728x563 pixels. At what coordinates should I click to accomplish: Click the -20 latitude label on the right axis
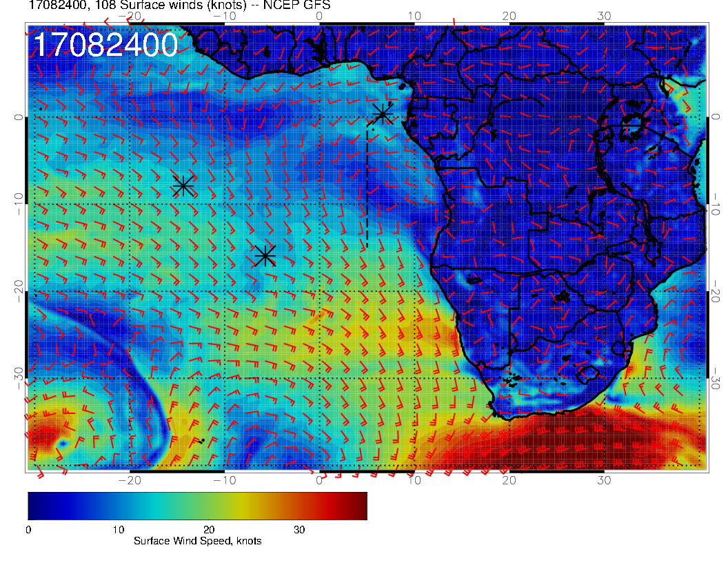tap(716, 291)
